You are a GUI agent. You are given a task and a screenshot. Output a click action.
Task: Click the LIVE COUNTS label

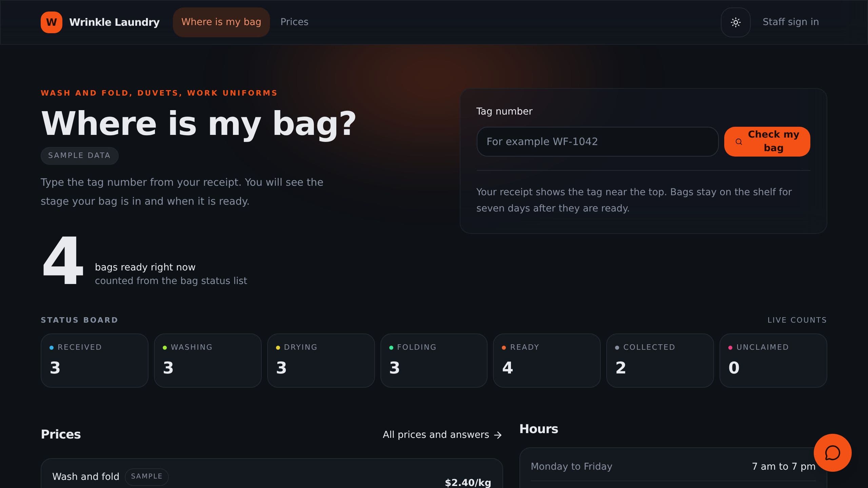[797, 320]
